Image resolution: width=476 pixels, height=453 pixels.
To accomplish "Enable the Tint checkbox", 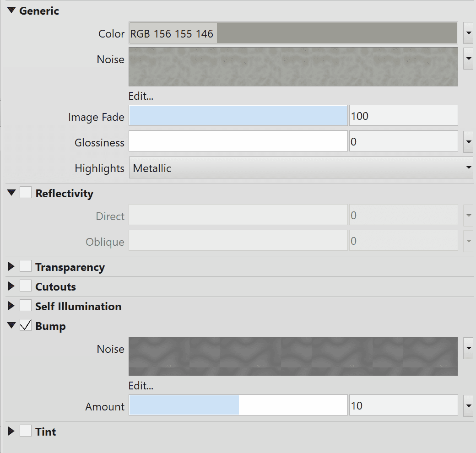I will 26,431.
